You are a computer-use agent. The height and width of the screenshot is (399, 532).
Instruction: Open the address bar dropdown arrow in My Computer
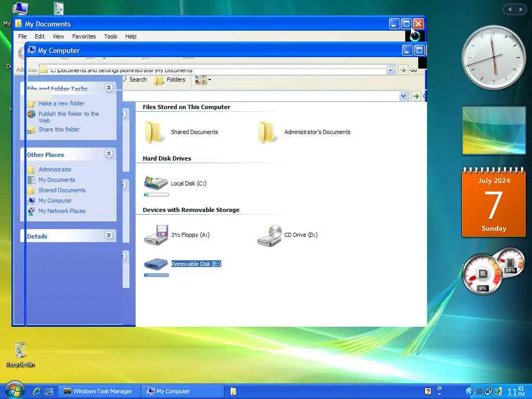click(403, 96)
